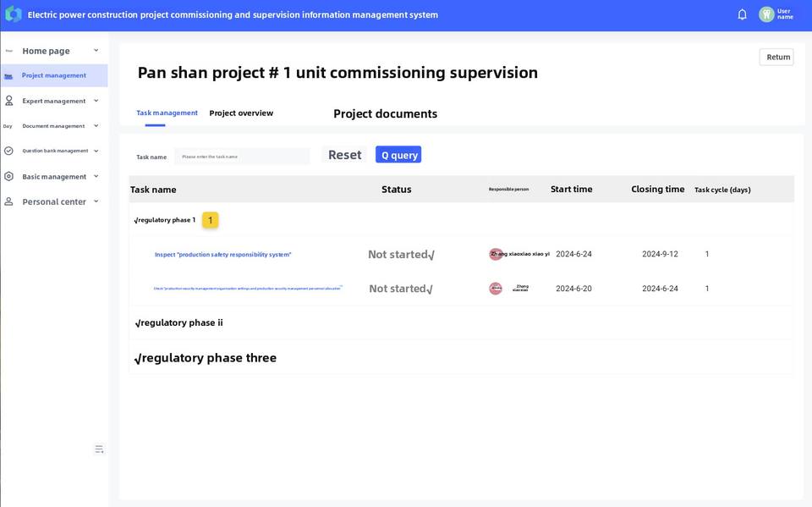The width and height of the screenshot is (812, 507).
Task: Click the Project management sidebar icon
Action: pos(8,75)
